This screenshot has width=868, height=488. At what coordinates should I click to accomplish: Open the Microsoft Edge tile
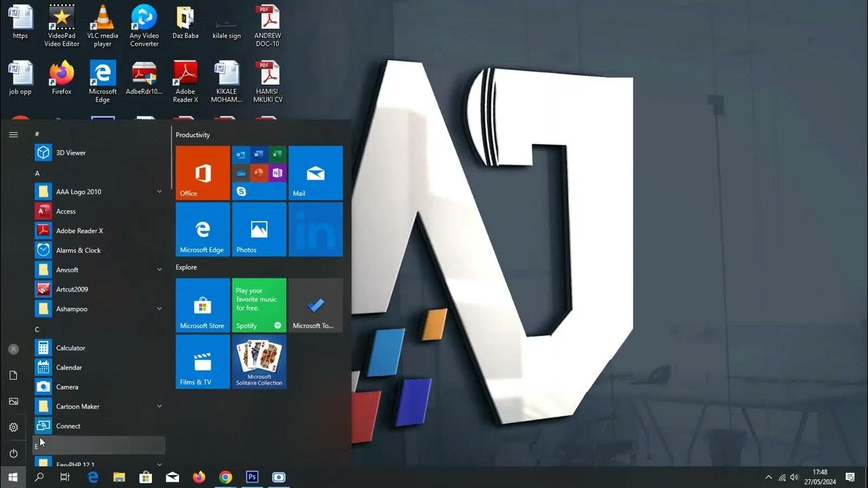[x=203, y=229]
